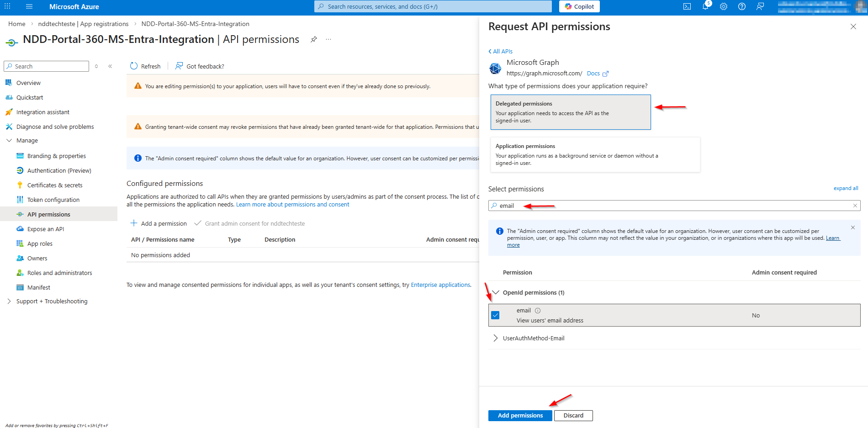The image size is (868, 428).
Task: Select Application permissions option
Action: point(595,155)
